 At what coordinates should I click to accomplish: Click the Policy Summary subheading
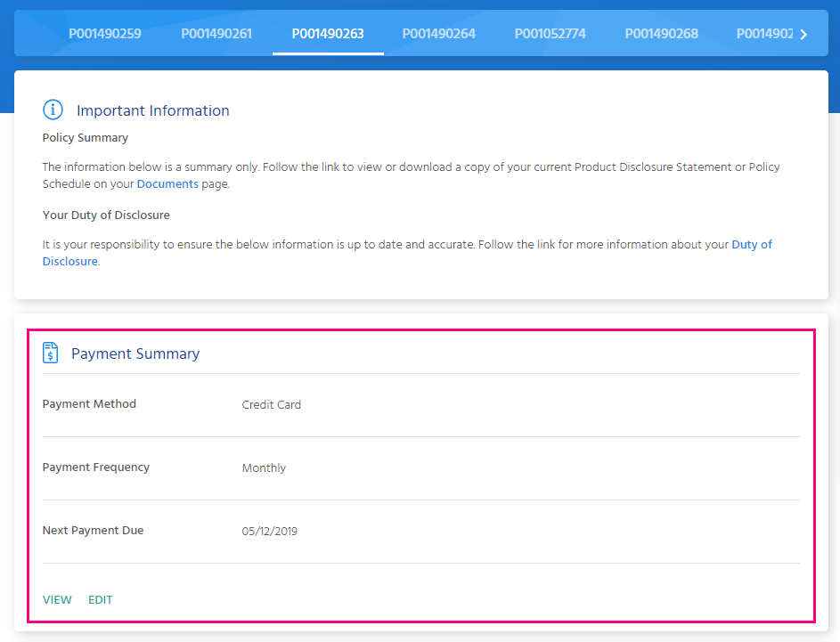pos(86,138)
